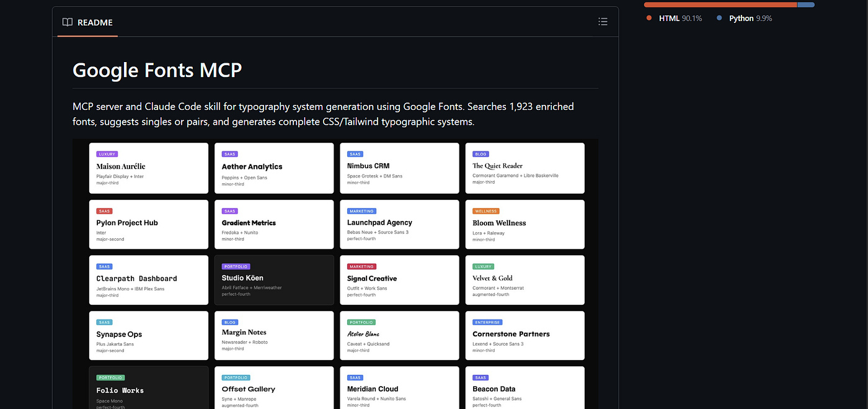Open the Meridian Cloud card
Image resolution: width=868 pixels, height=409 pixels.
[399, 387]
